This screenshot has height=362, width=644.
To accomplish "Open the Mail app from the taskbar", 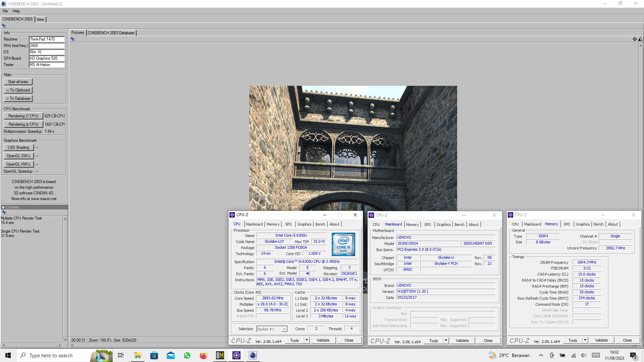I will pyautogui.click(x=171, y=355).
